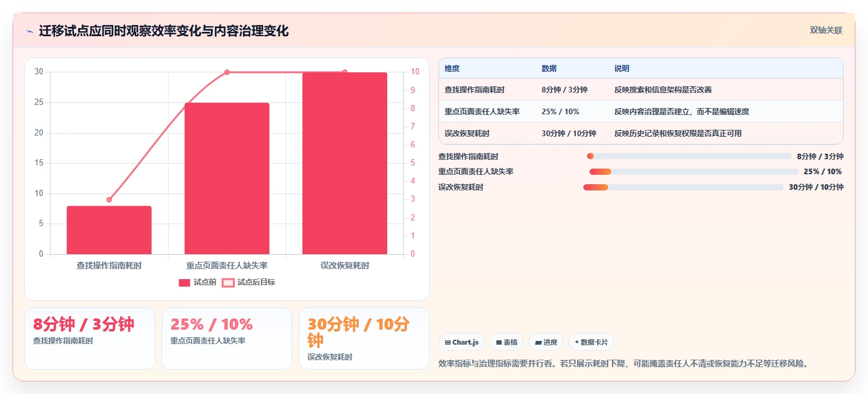Image resolution: width=868 pixels, height=394 pixels.
Task: Click the 重点页面责任人缺失率 progress bar
Action: [694, 172]
